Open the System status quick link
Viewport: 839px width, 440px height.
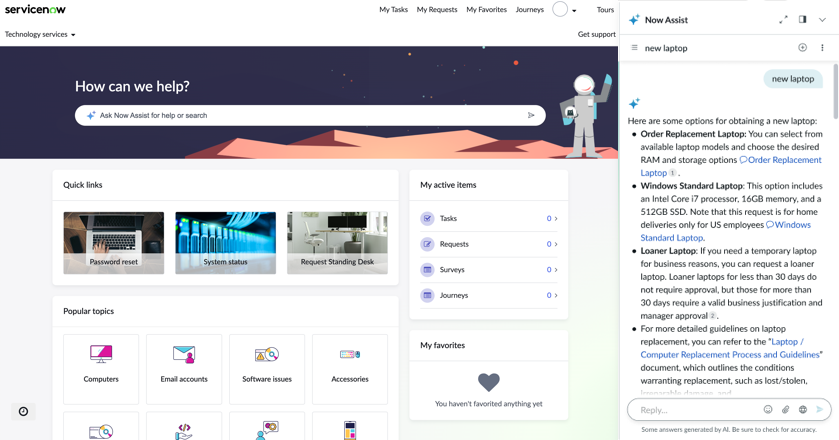point(225,243)
